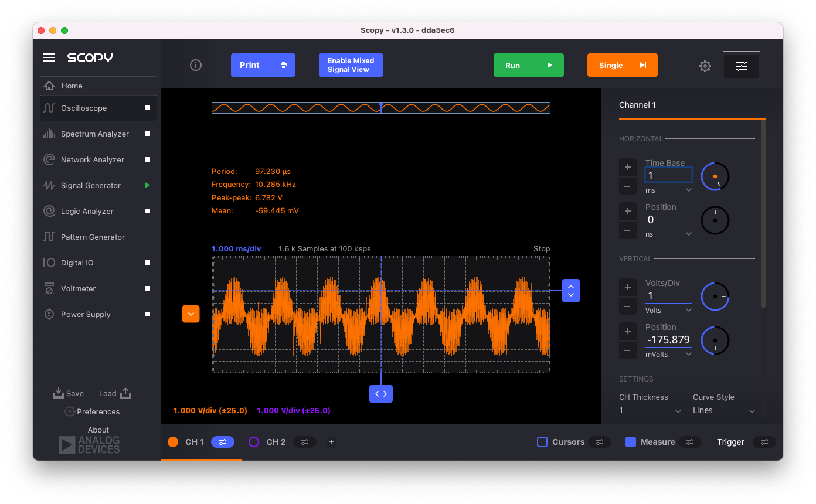The width and height of the screenshot is (816, 504).
Task: Adjust the Volts/Div knob
Action: click(x=715, y=297)
